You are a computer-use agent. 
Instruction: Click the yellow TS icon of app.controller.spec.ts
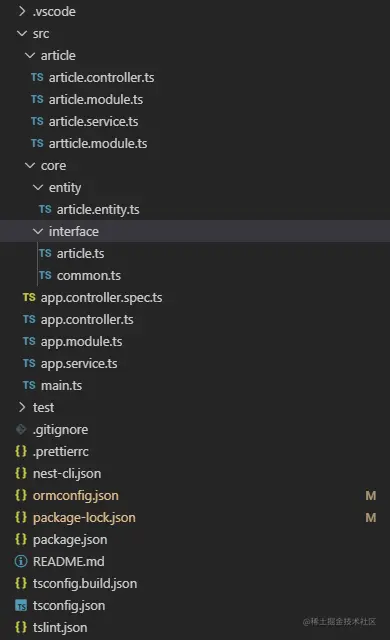[29, 297]
